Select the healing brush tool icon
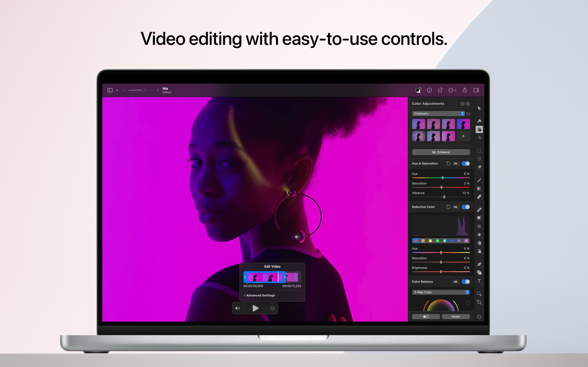 [479, 209]
